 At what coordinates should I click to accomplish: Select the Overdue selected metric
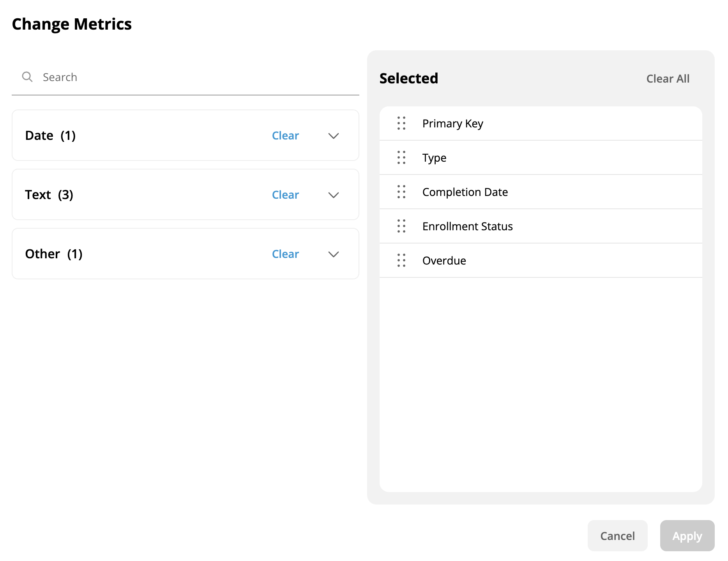pyautogui.click(x=444, y=261)
